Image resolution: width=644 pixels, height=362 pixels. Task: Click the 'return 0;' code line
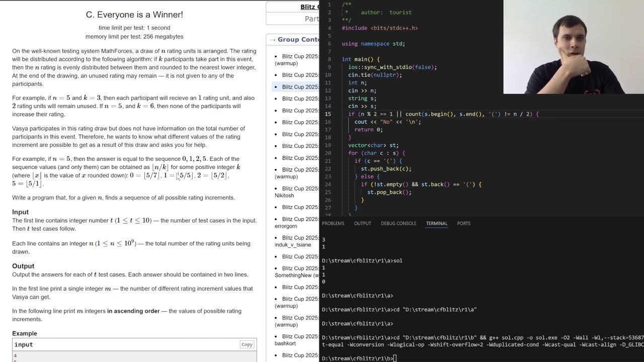coord(368,130)
